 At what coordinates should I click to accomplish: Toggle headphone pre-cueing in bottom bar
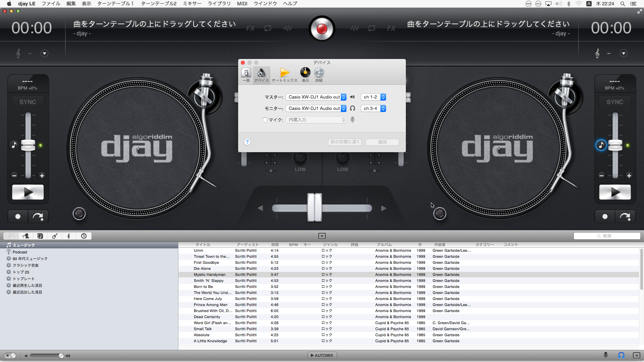tap(621, 355)
